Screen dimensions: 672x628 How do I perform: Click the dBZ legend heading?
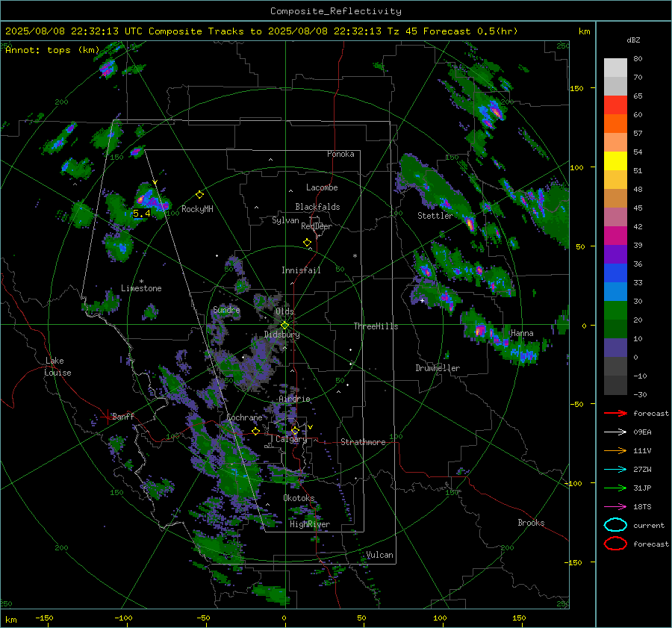(x=633, y=40)
